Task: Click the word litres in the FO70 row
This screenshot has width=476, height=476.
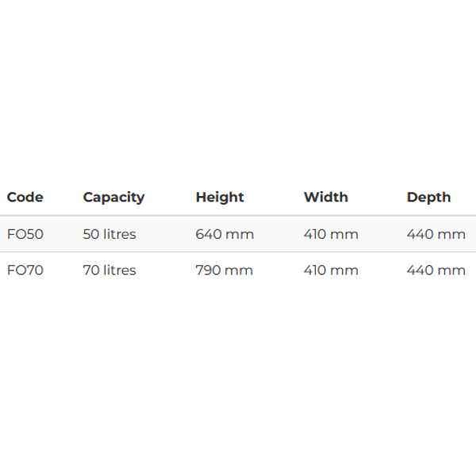Action: pos(120,271)
